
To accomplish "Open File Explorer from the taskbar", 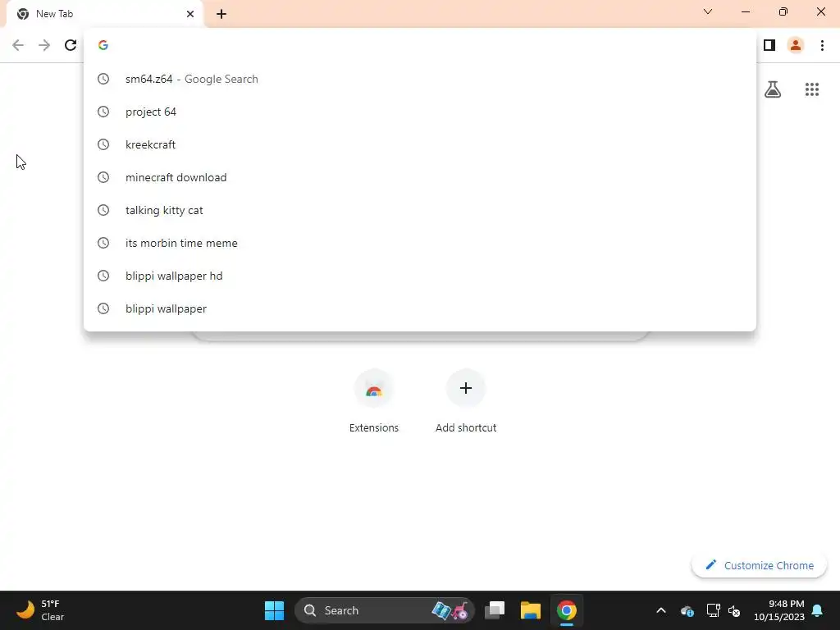I will tap(531, 610).
